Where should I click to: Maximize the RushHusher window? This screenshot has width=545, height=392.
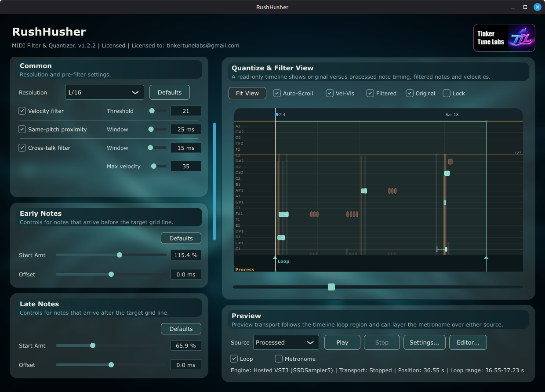click(525, 7)
